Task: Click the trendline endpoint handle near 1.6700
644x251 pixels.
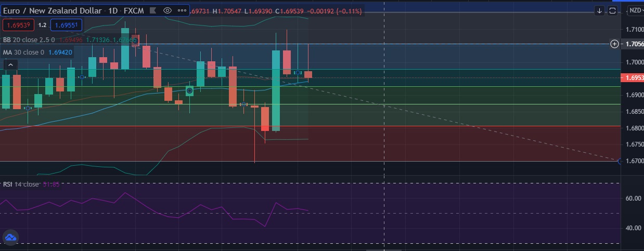Action: click(620, 161)
